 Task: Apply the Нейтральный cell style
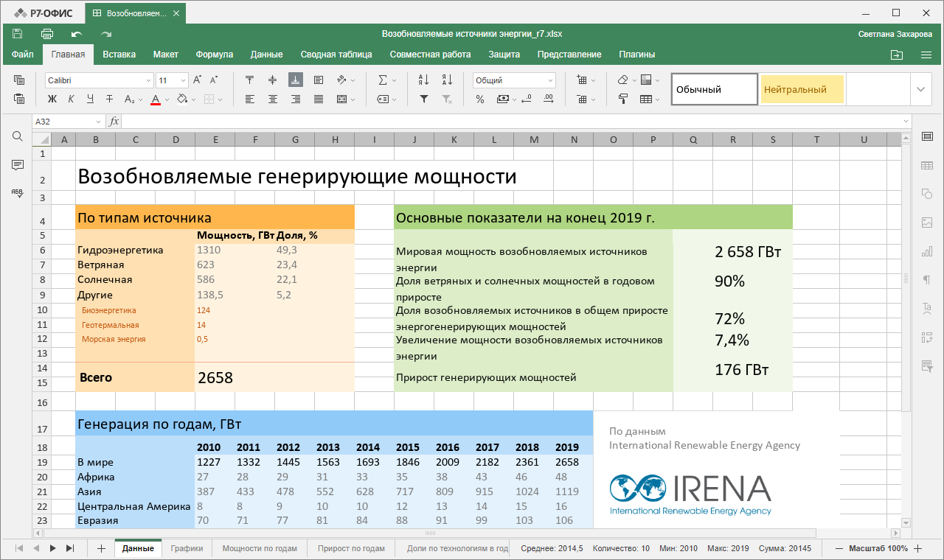[x=802, y=89]
